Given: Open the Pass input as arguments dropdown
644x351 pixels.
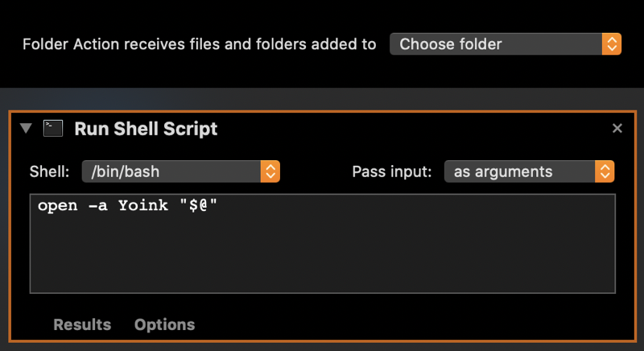Looking at the screenshot, I should pyautogui.click(x=529, y=171).
